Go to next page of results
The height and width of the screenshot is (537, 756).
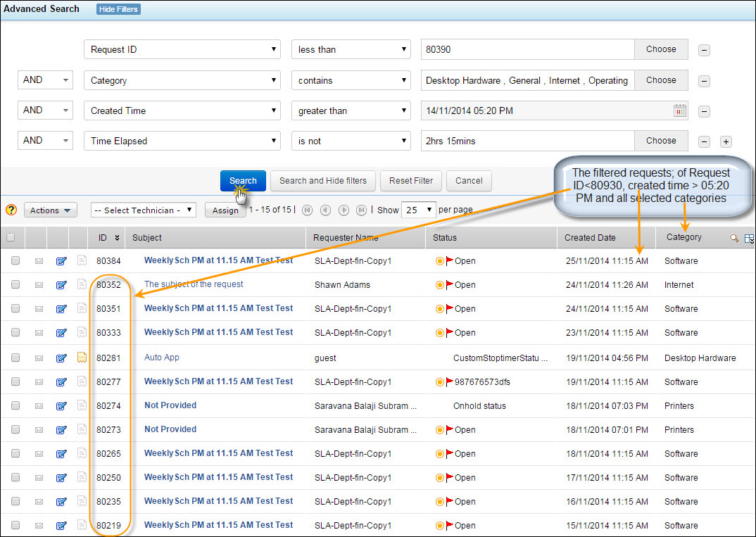coord(344,210)
